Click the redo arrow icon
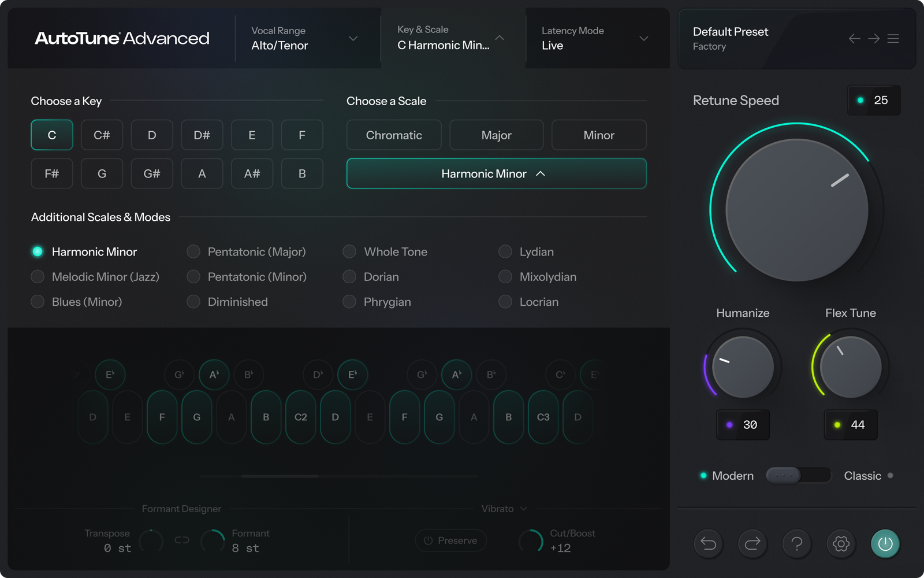924x578 pixels. [x=752, y=544]
